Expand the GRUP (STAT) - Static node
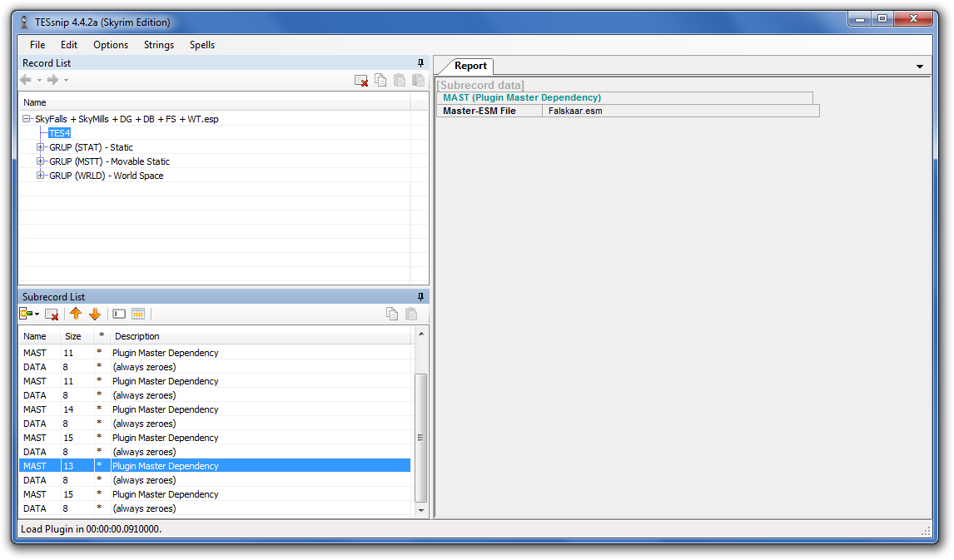Screen dimensions: 954x560 (41, 147)
